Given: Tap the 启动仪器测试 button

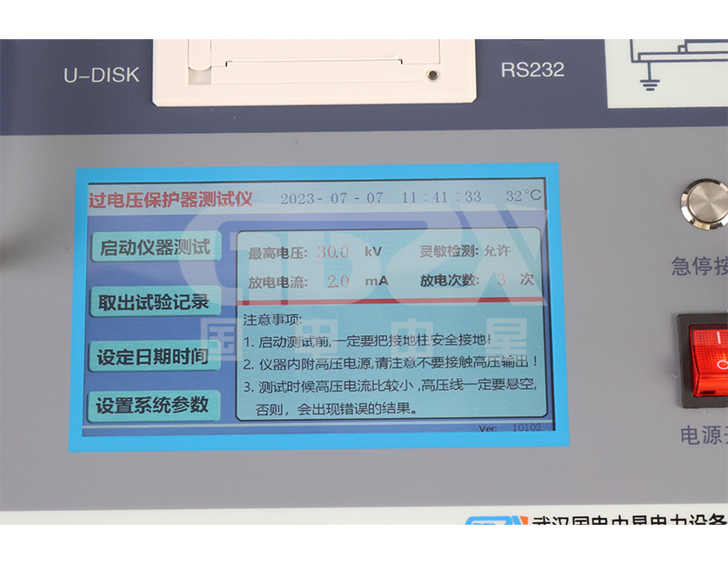Looking at the screenshot, I should pos(155,247).
